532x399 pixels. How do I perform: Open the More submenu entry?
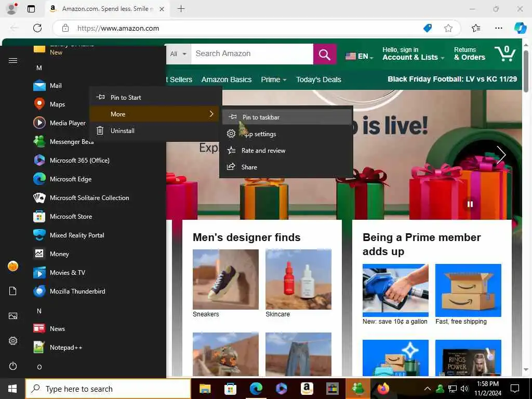tap(156, 114)
